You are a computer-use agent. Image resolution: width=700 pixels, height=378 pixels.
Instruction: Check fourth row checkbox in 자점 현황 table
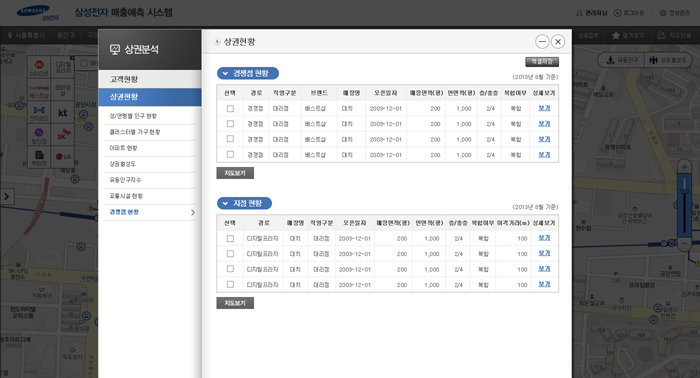(x=230, y=284)
